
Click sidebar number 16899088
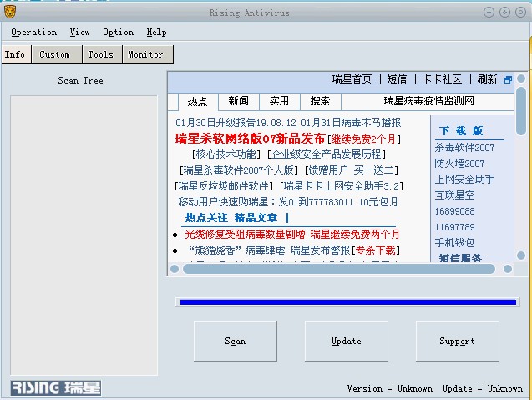tap(454, 211)
